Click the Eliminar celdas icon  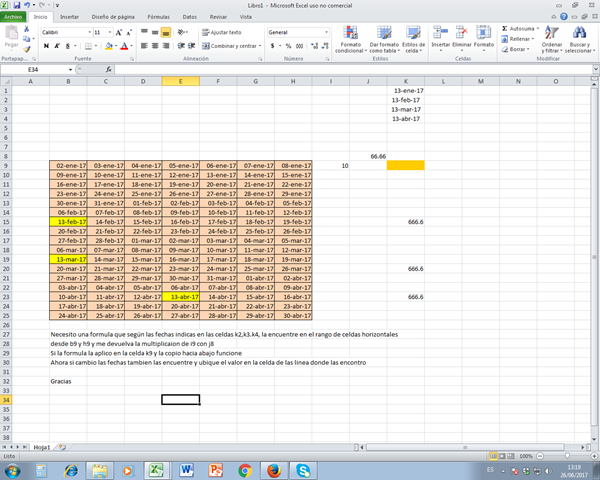[x=462, y=34]
